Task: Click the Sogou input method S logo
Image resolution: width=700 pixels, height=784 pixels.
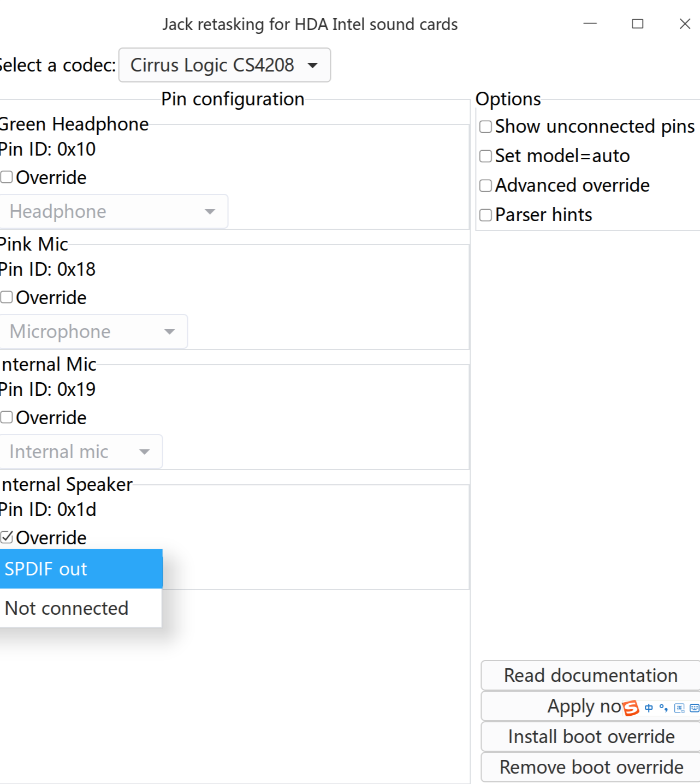Action: (631, 708)
